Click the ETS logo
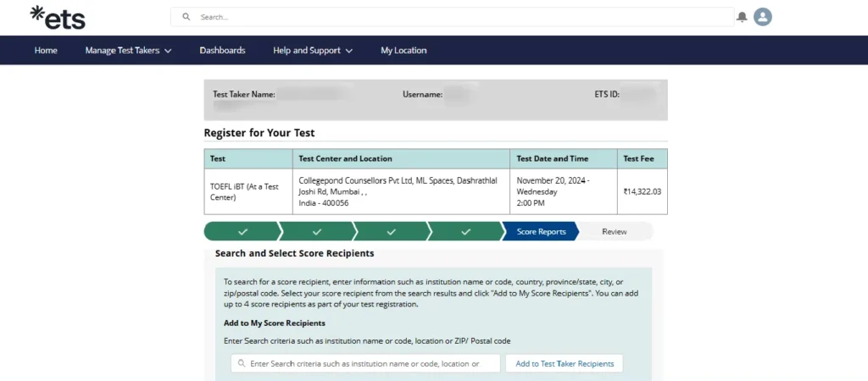Screen dimensions: 868x381 [x=57, y=17]
